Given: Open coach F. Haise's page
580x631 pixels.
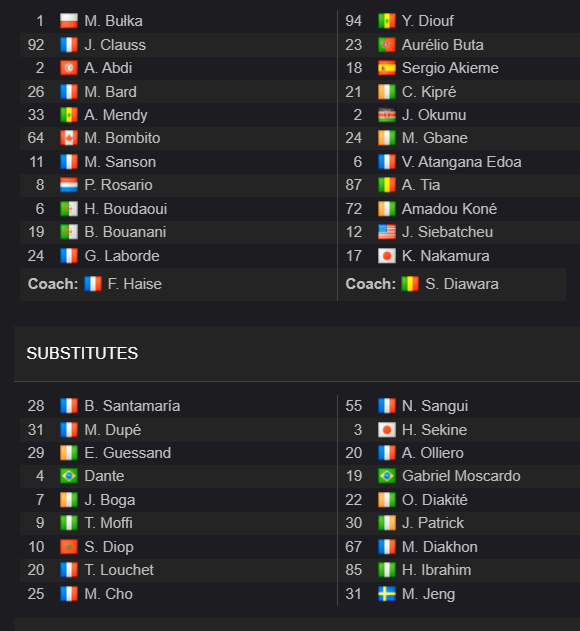Looking at the screenshot, I should 134,284.
